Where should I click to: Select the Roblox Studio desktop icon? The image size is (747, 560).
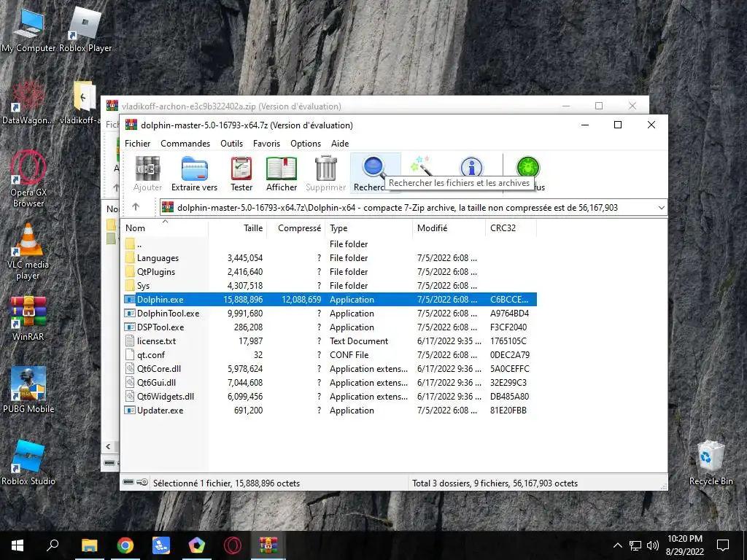(x=28, y=462)
